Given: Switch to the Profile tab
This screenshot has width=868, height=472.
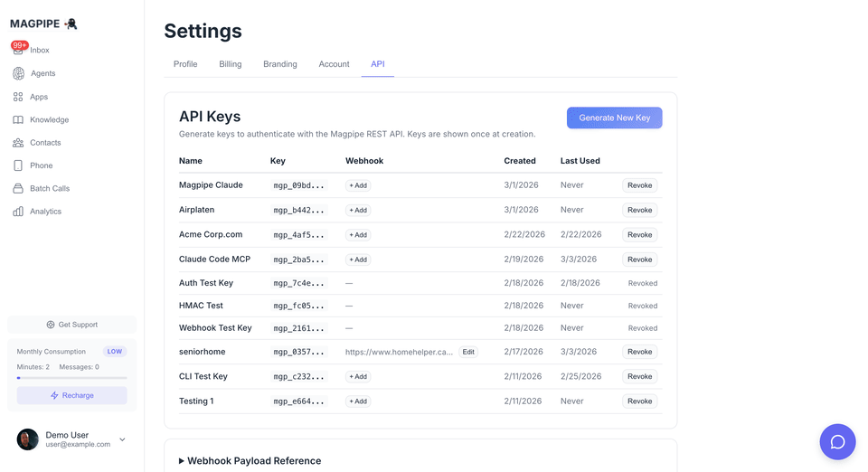Looking at the screenshot, I should click(185, 64).
